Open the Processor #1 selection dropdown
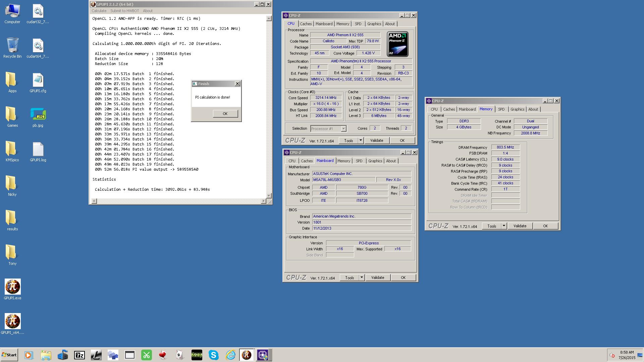This screenshot has width=644, height=362. tap(328, 129)
